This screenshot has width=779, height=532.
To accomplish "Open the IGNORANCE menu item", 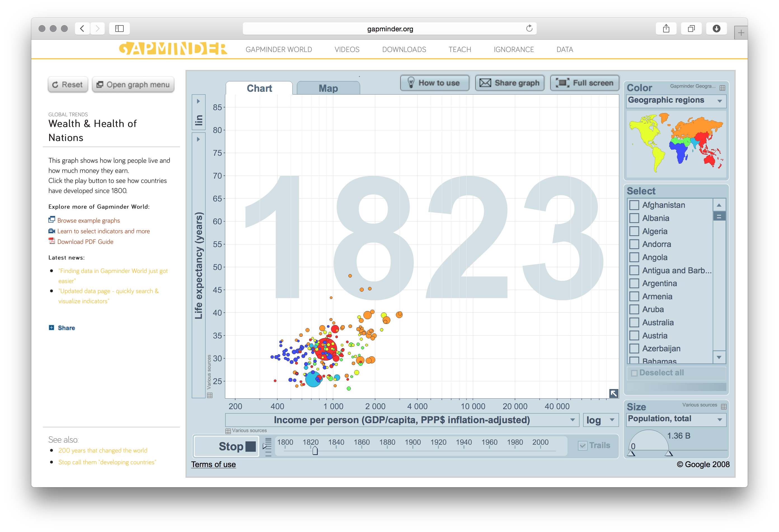I will click(513, 49).
